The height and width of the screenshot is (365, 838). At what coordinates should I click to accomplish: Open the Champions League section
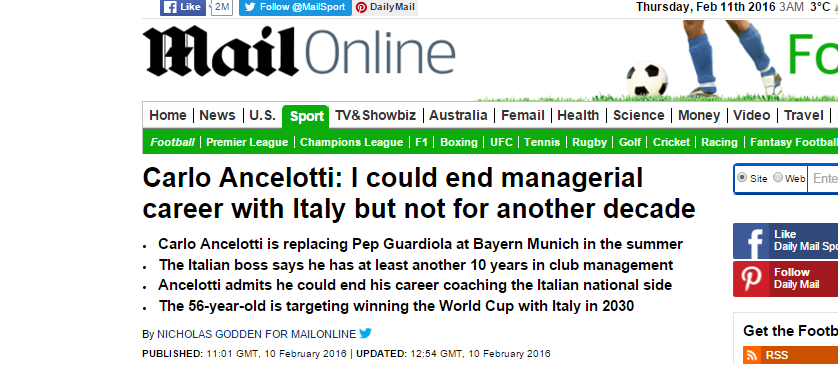coord(351,142)
